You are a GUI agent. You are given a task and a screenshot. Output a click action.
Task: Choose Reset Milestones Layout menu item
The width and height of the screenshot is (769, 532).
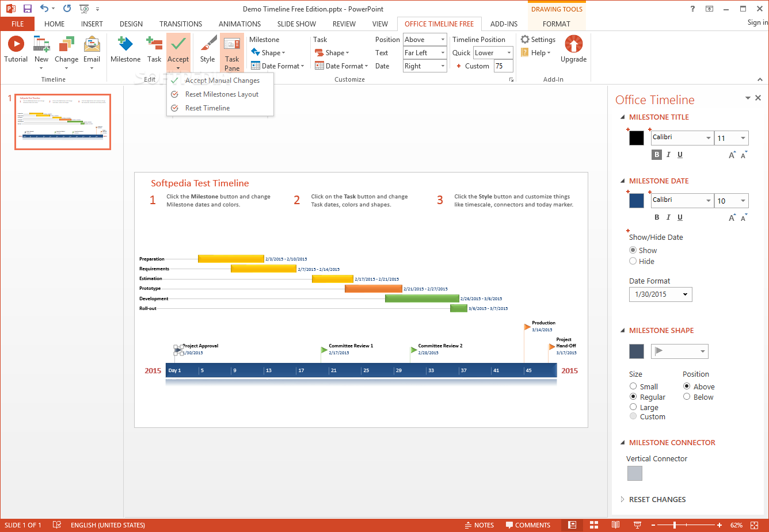[x=222, y=94]
